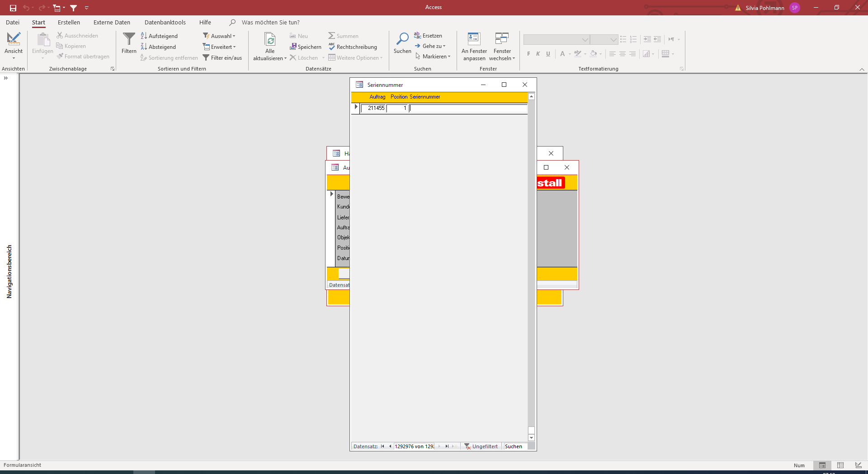
Task: Open the Externe Daten ribbon tab
Action: point(112,22)
